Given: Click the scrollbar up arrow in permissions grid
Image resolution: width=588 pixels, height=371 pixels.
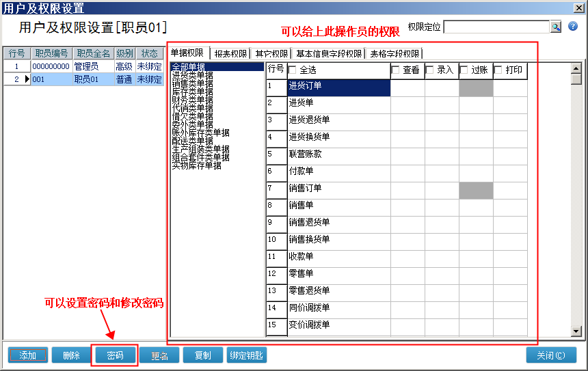Looking at the screenshot, I should pos(576,68).
